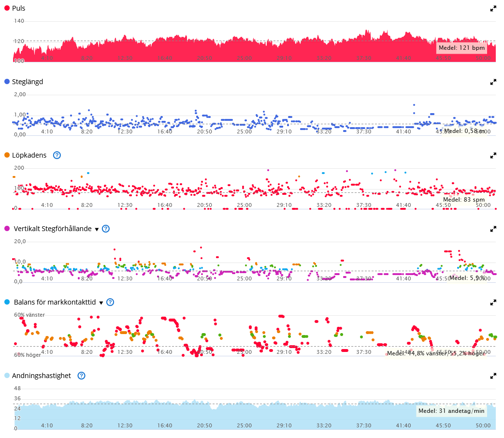The image size is (504, 438).
Task: Click the Andningshastighet chart title
Action: point(42,376)
